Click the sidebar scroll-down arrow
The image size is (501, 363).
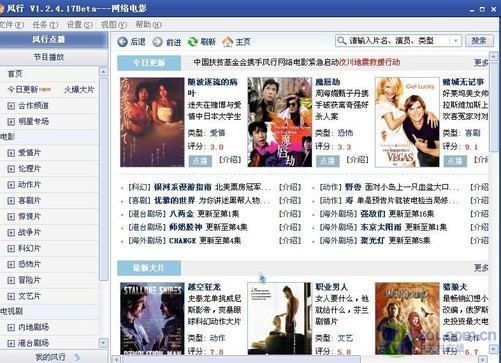103,343
